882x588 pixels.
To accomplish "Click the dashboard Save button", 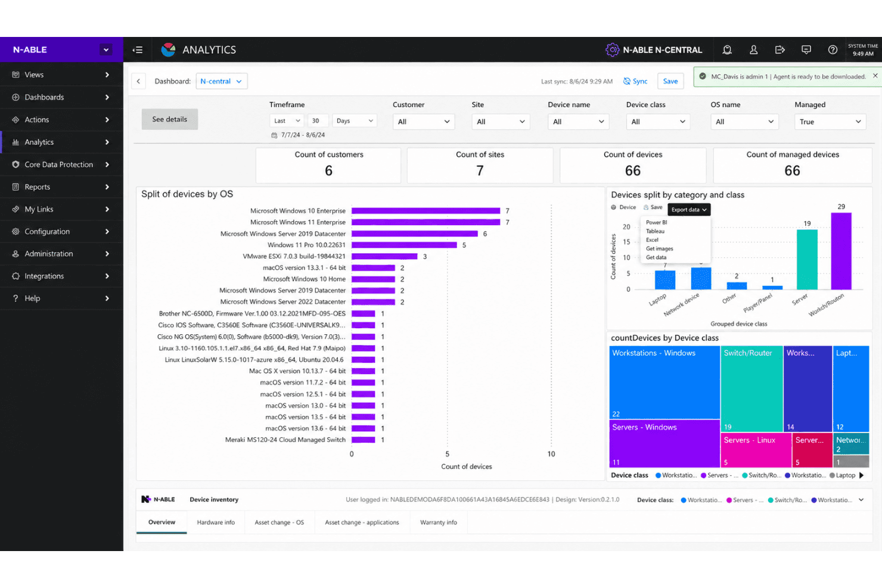I will pyautogui.click(x=670, y=81).
